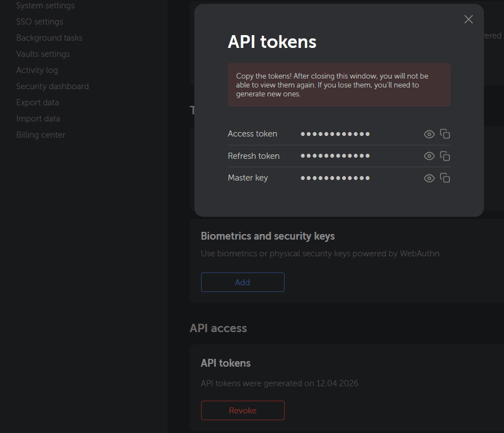
Task: Navigate to Export data
Action: (x=37, y=103)
